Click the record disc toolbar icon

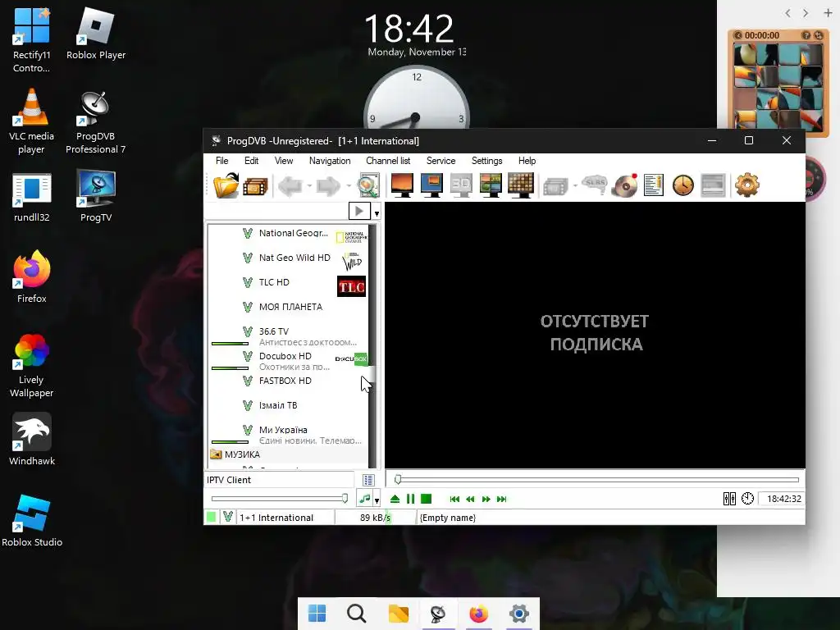point(624,185)
